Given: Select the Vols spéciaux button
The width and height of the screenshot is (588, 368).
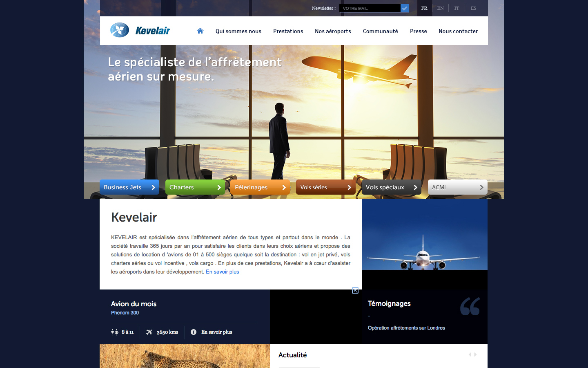Looking at the screenshot, I should click(391, 187).
